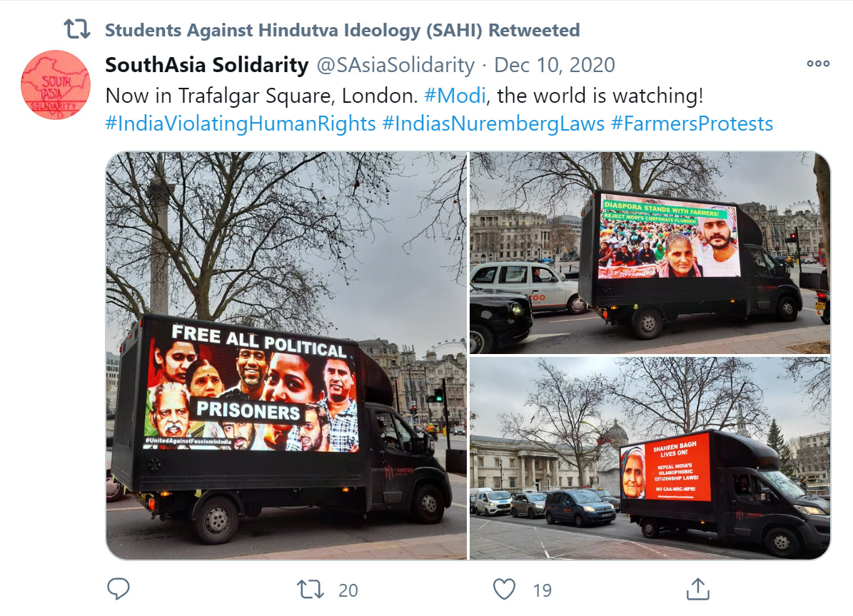Click the @SAsiaSolidarity handle

395,65
